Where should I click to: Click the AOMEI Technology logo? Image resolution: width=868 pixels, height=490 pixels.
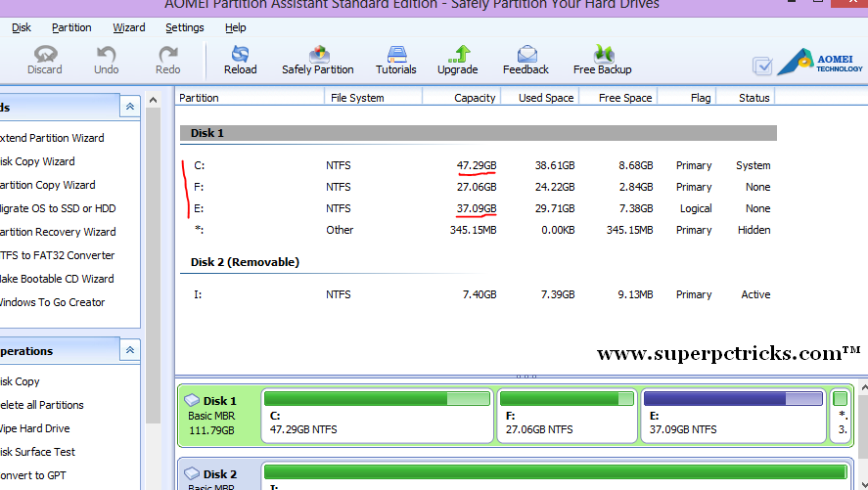[820, 62]
